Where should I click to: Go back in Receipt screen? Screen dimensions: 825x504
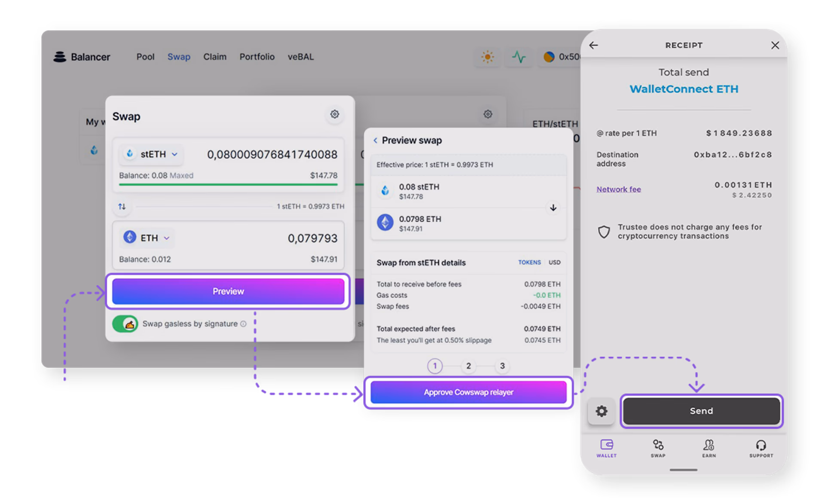coord(594,45)
